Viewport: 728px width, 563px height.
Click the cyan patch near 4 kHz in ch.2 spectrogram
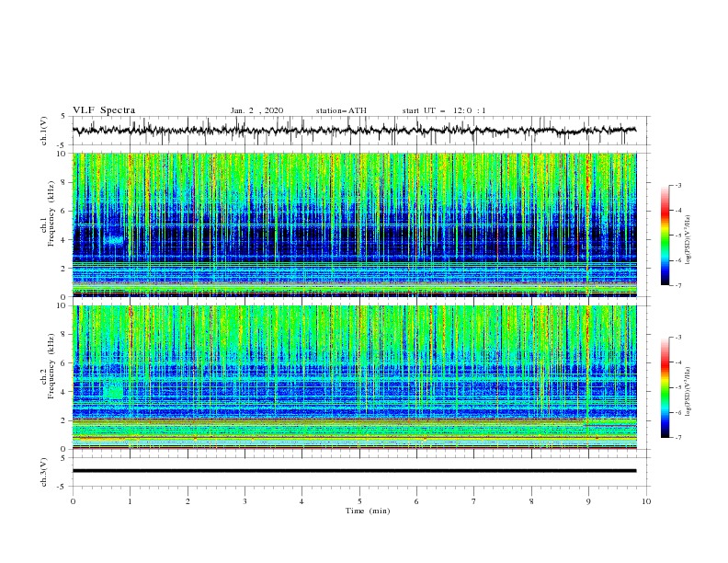[x=114, y=390]
